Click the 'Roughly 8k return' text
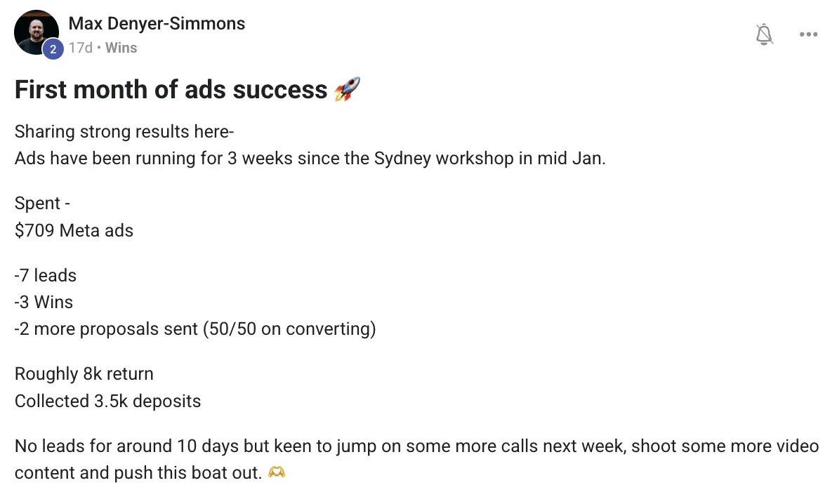837x504 pixels. pyautogui.click(x=84, y=373)
